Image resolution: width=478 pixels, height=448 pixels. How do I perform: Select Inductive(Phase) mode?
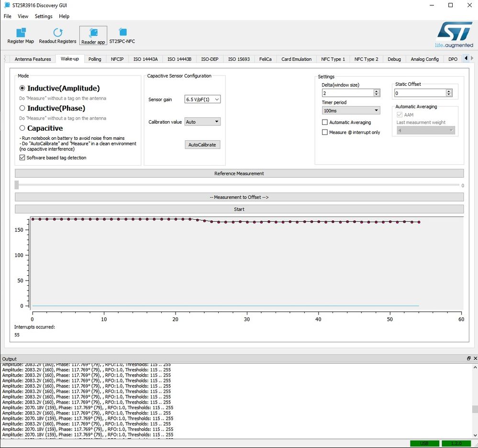pos(22,108)
